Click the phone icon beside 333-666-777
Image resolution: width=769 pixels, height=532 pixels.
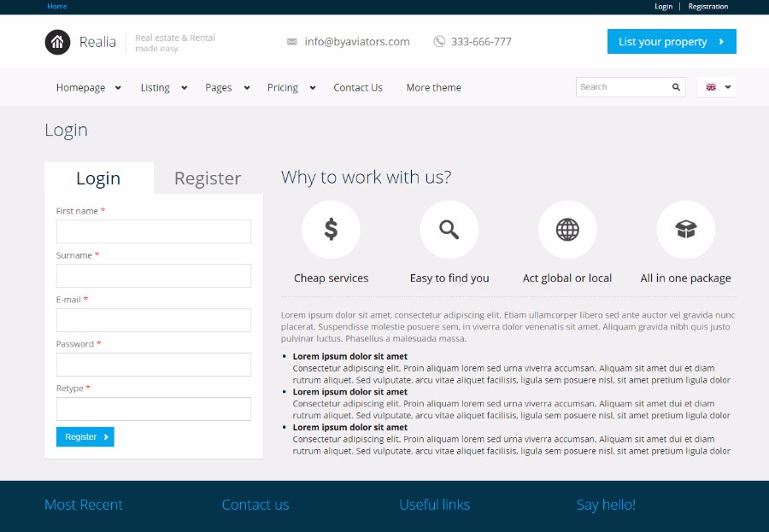[x=439, y=42]
